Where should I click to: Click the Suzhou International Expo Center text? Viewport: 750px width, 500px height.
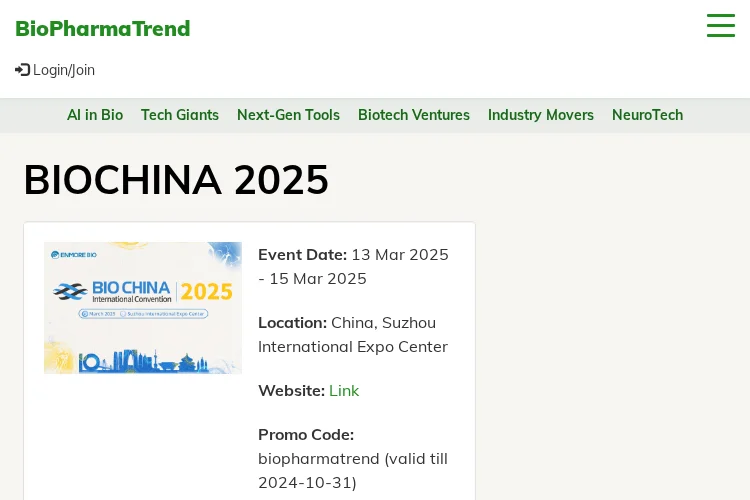pos(353,334)
